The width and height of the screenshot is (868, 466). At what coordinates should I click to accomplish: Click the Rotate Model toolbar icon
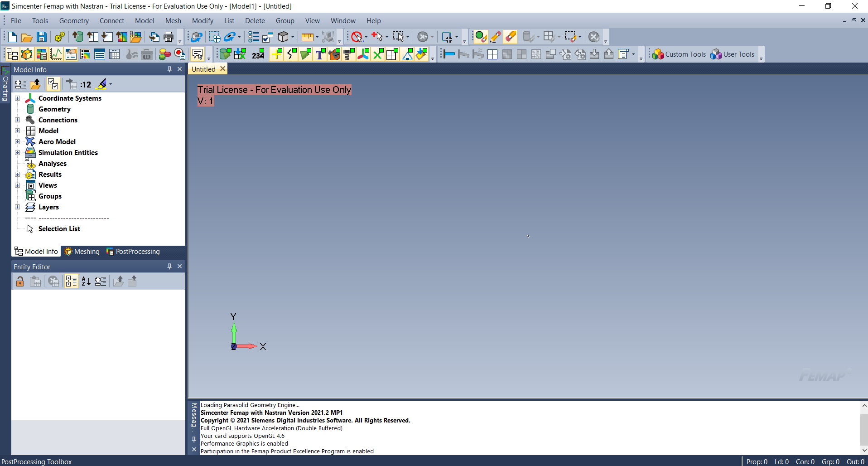click(197, 37)
